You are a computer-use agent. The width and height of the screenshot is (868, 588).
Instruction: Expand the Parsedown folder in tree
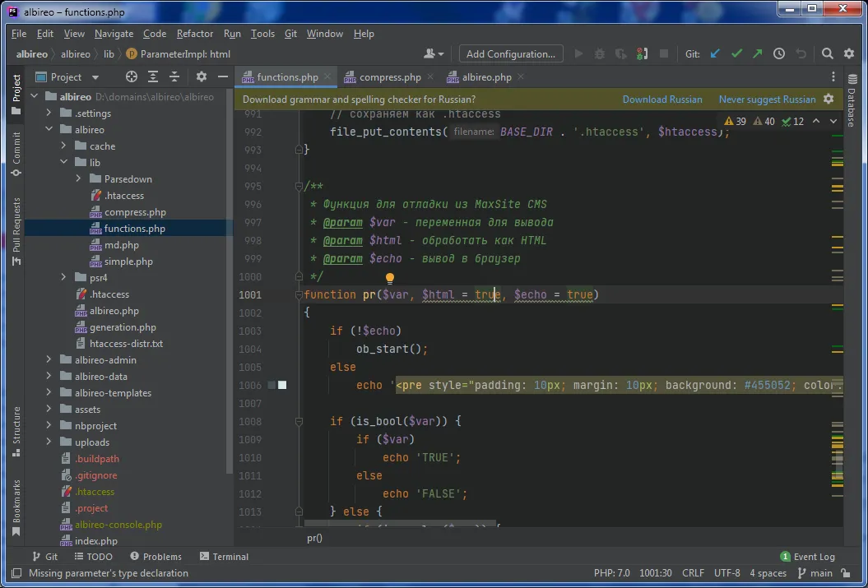(78, 179)
